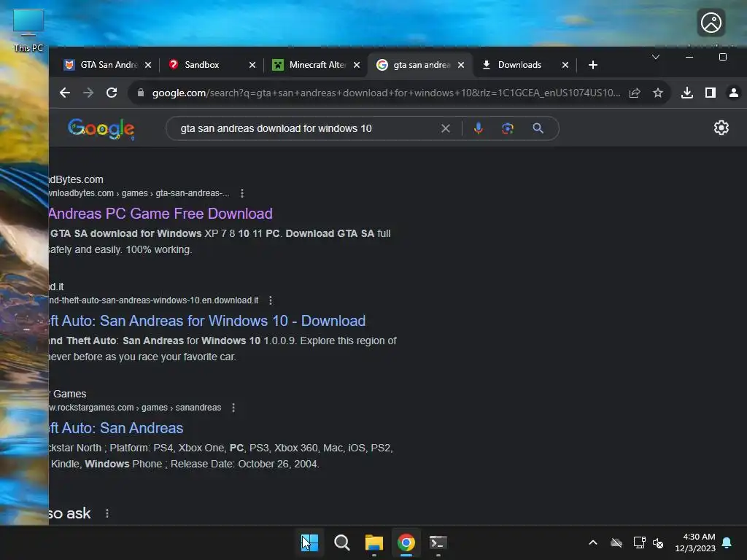Click the URL in the address bar

[x=386, y=93]
